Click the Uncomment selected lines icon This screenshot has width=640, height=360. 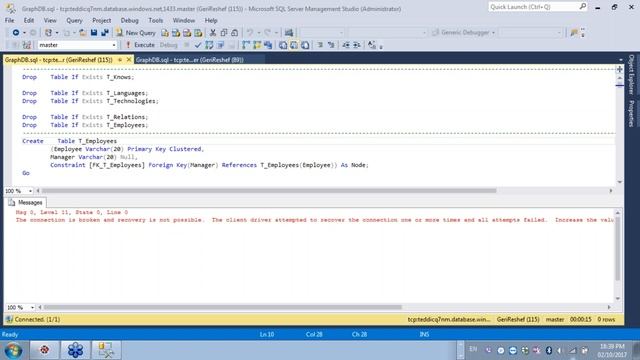331,45
